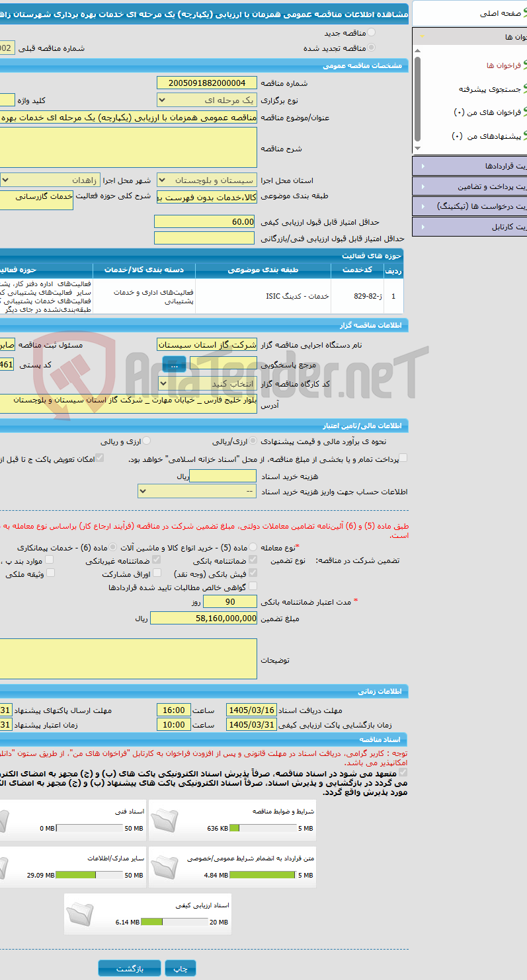
Task: Click the 1405/03/31 opening date field
Action: point(251,724)
